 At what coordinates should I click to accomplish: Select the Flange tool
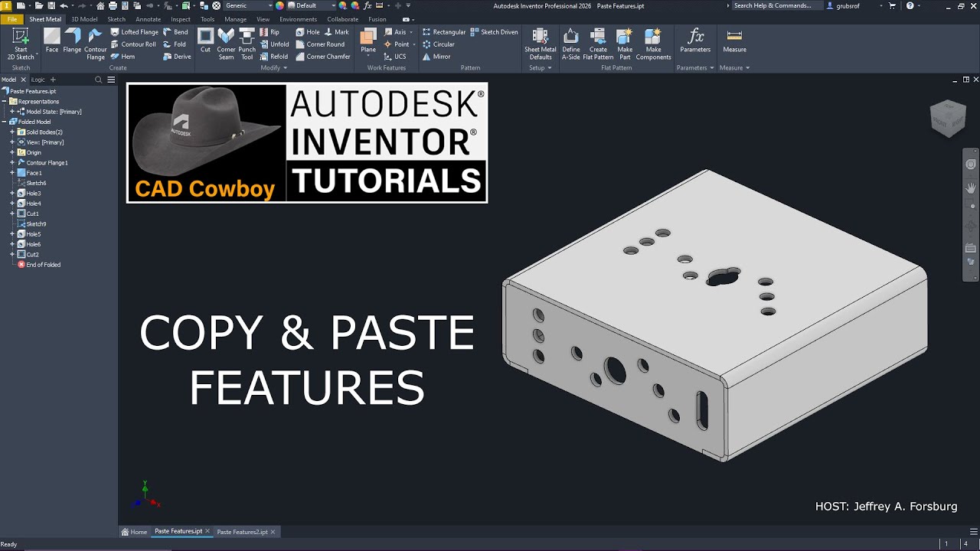pyautogui.click(x=72, y=41)
